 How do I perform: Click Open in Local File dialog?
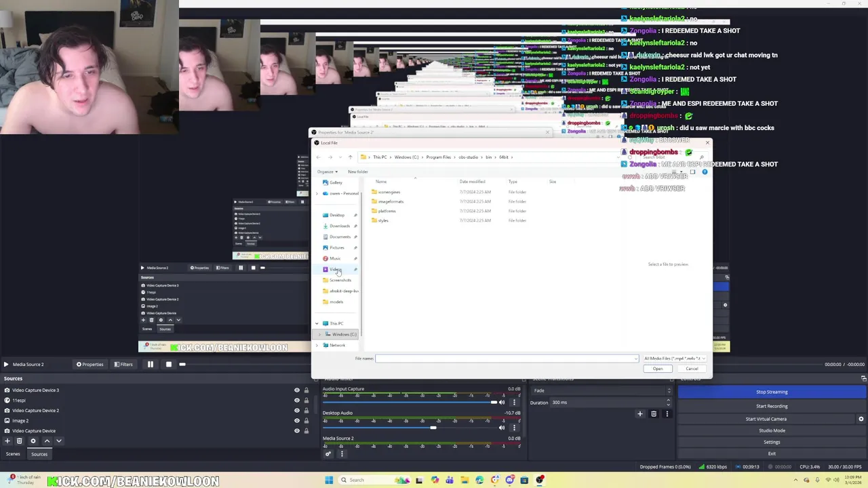click(658, 369)
